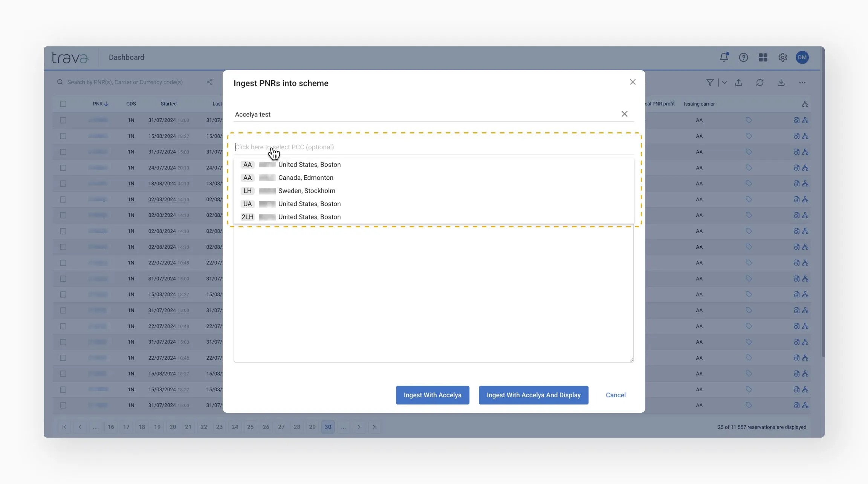
Task: Open the settings gear icon
Action: click(782, 57)
